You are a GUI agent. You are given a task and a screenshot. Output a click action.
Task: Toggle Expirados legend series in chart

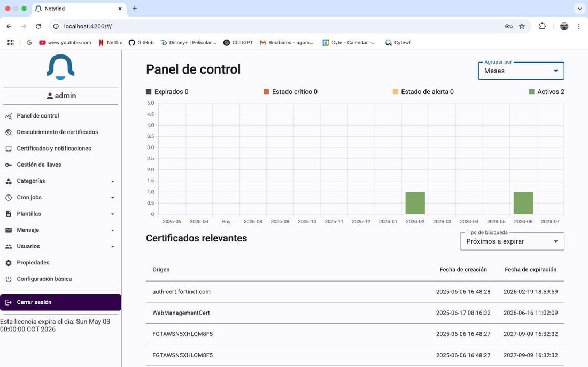(x=167, y=92)
